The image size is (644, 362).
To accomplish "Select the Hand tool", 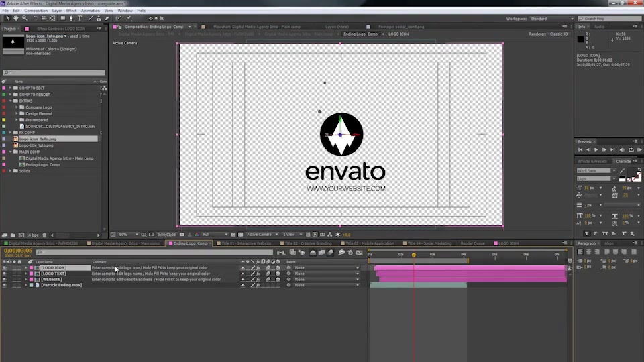I will point(16,19).
